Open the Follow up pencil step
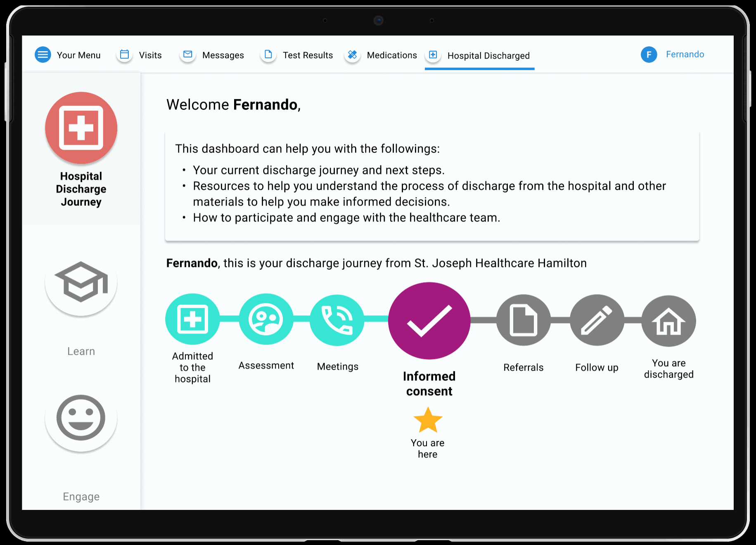Viewport: 756px width, 545px height. pyautogui.click(x=597, y=320)
